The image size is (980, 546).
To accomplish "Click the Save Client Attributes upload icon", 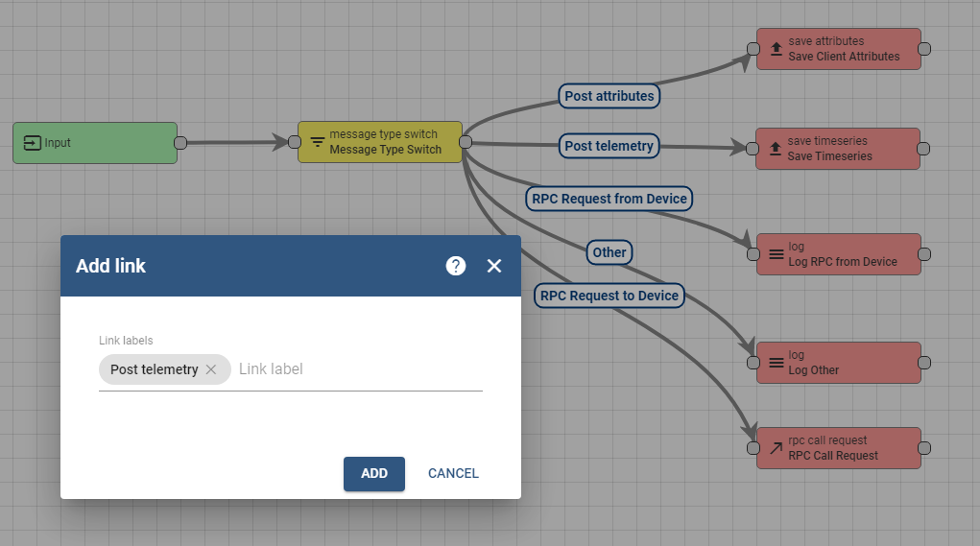I will [x=777, y=49].
